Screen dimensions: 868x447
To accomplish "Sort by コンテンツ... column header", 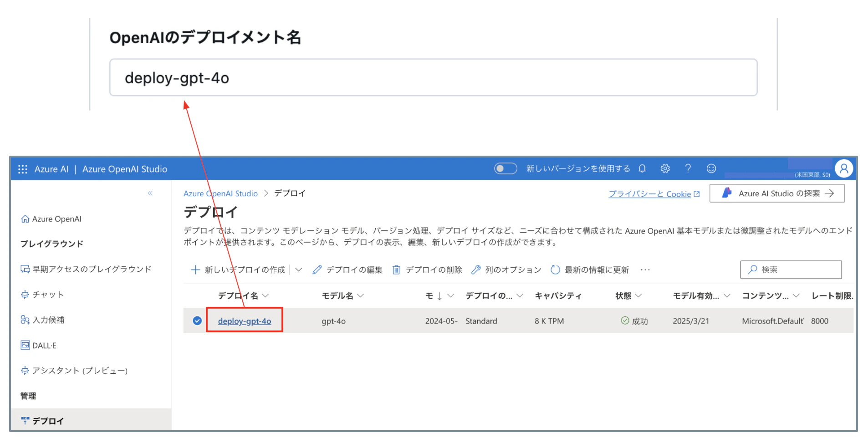I will click(x=771, y=296).
